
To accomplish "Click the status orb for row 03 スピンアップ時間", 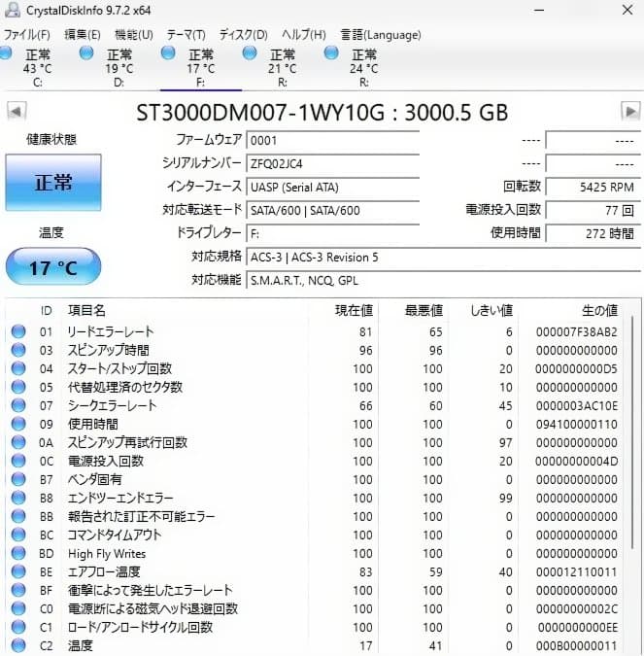I will point(18,350).
